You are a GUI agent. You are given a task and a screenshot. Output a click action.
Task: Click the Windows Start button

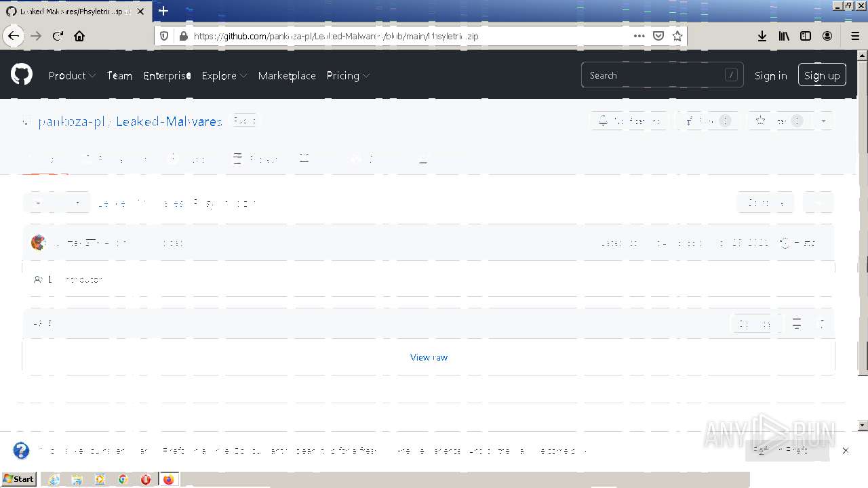click(x=19, y=479)
